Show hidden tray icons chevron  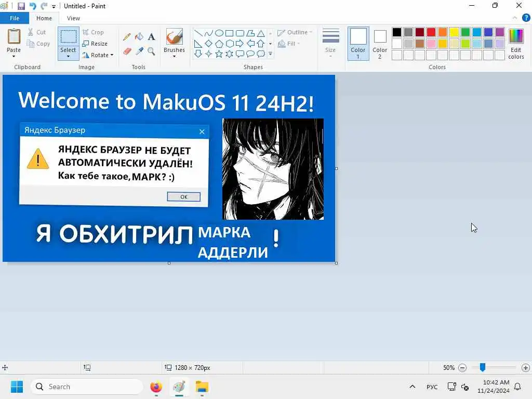tap(412, 387)
